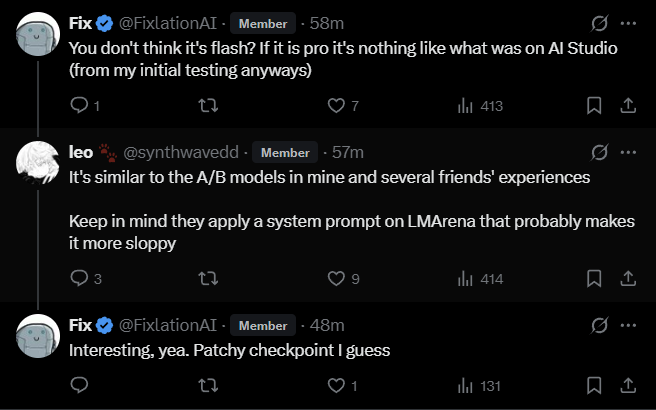Repost Fix's tweet about AI Studio
Image resolution: width=656 pixels, height=410 pixels.
(x=207, y=105)
